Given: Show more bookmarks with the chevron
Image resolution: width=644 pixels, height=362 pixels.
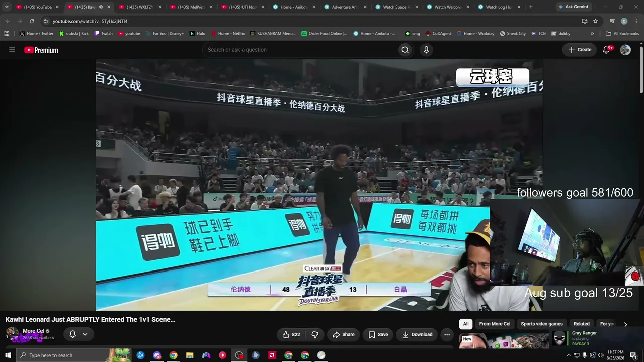Looking at the screenshot, I should tap(592, 34).
